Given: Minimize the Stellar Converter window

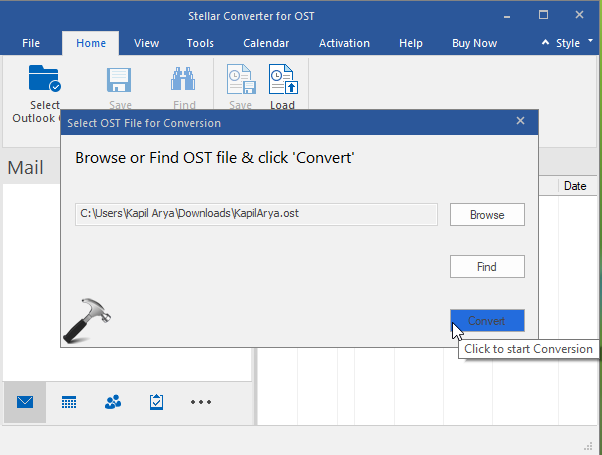Looking at the screenshot, I should [x=507, y=16].
